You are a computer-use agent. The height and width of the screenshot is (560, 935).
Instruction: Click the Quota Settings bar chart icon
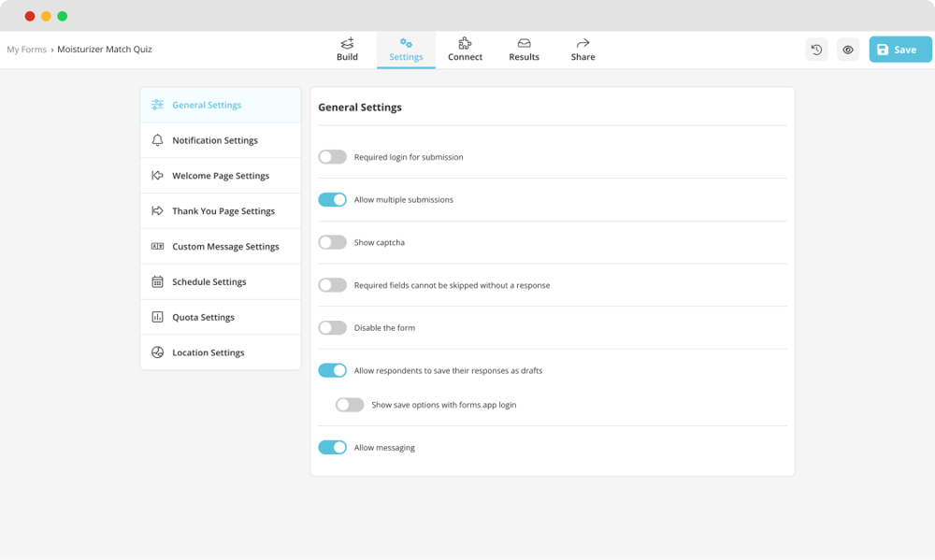coord(158,317)
